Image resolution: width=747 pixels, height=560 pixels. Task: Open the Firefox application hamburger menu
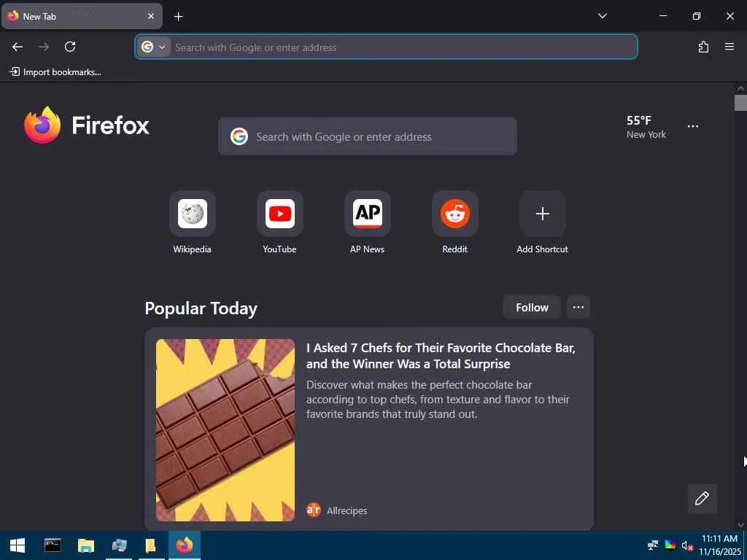pyautogui.click(x=729, y=47)
